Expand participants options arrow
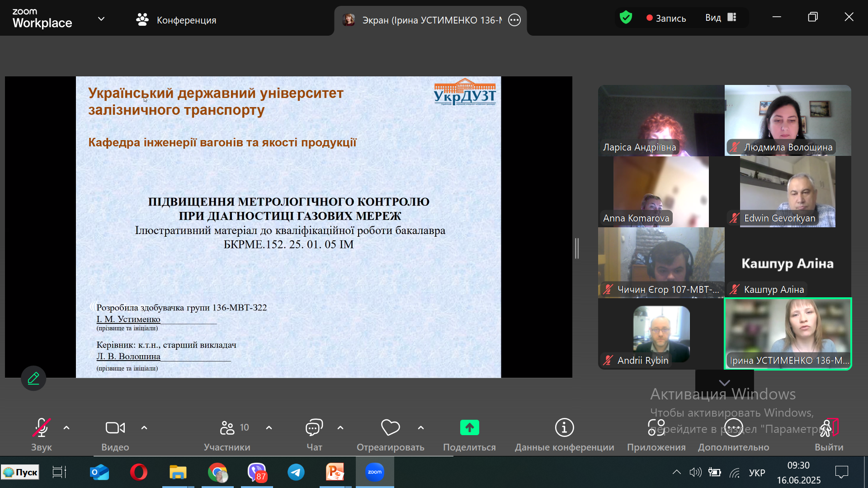 pos(269,427)
